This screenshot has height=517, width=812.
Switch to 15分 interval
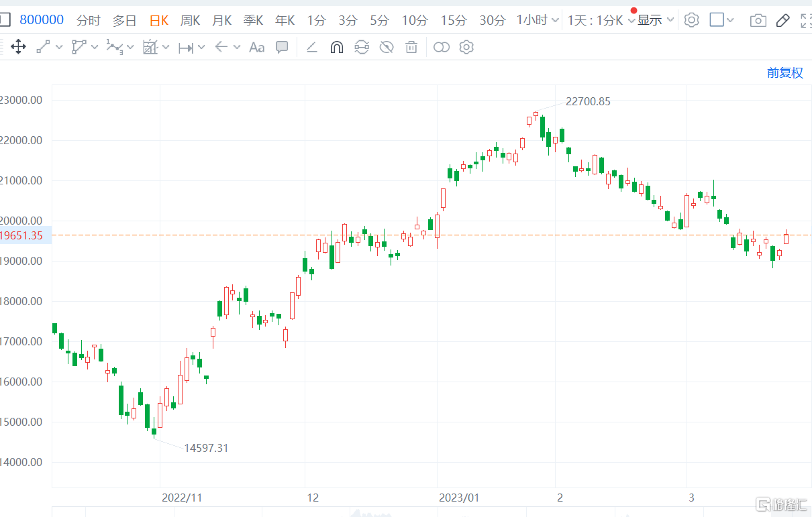[x=453, y=20]
